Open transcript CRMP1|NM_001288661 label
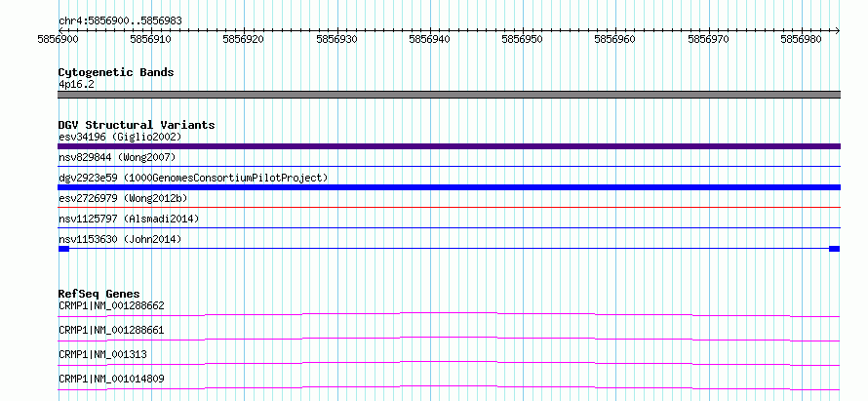This screenshot has height=401, width=868. (x=111, y=331)
